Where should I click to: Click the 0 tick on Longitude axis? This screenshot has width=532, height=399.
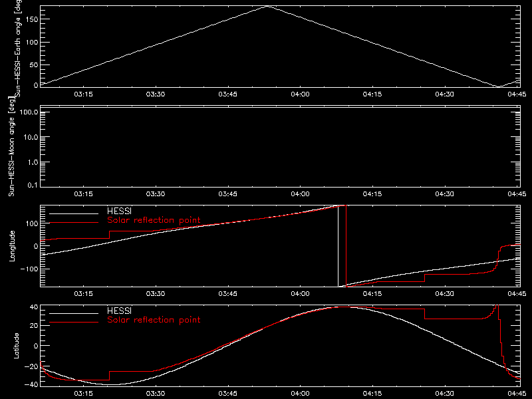(x=36, y=246)
